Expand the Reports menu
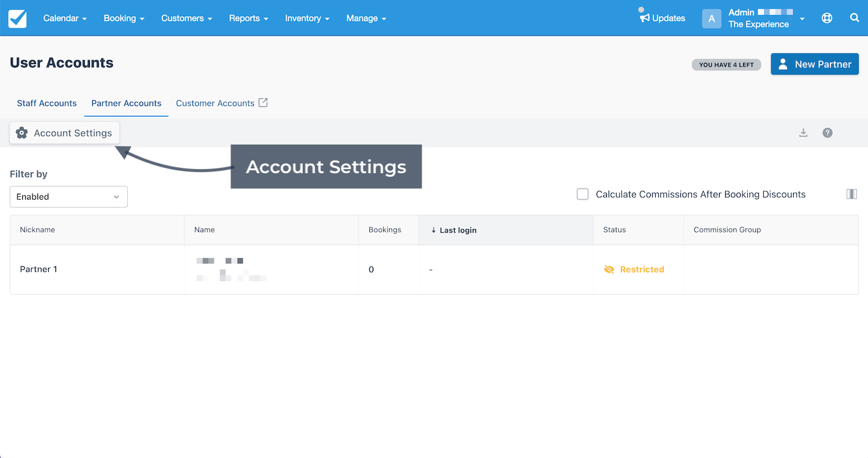The width and height of the screenshot is (868, 458). pos(249,18)
